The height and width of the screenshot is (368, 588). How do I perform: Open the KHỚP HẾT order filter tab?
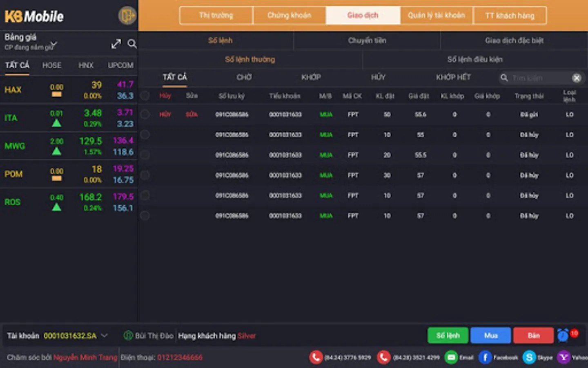click(x=453, y=77)
